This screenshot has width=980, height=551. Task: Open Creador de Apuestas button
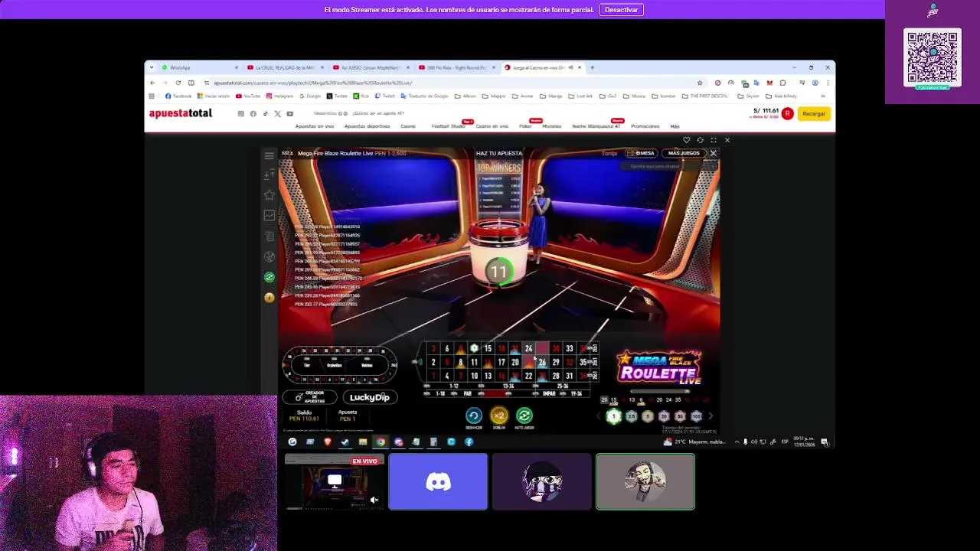(310, 397)
